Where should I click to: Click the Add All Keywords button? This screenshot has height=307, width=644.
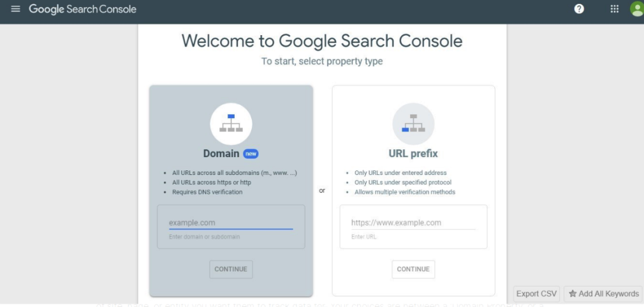coord(603,294)
